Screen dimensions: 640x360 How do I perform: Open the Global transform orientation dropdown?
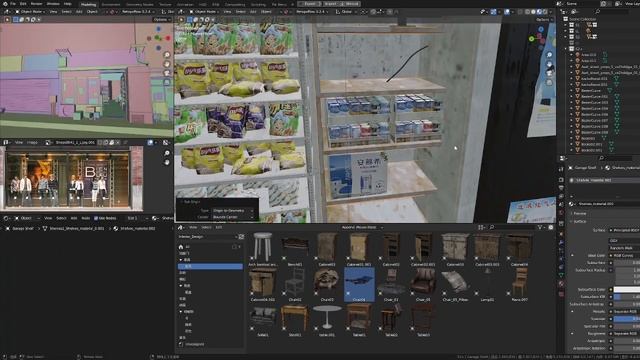pos(346,12)
